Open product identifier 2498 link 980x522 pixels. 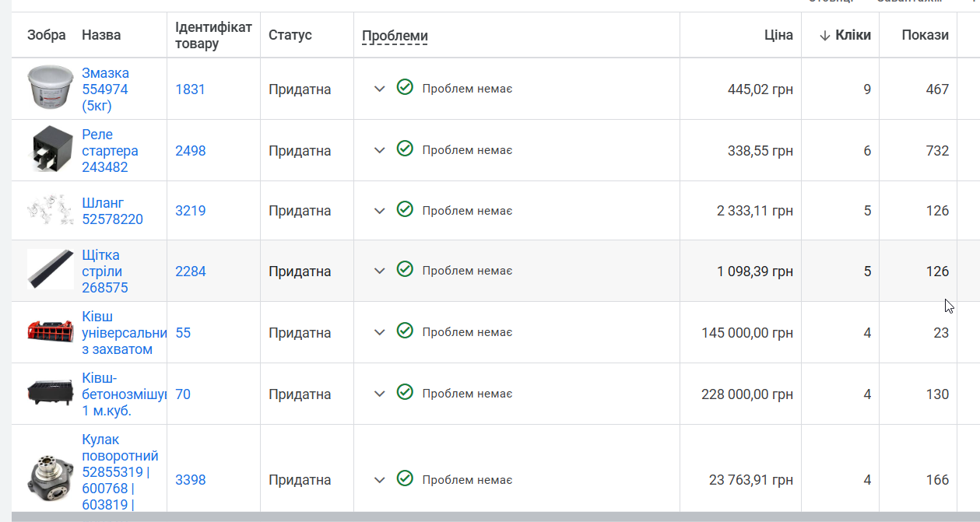click(x=191, y=150)
